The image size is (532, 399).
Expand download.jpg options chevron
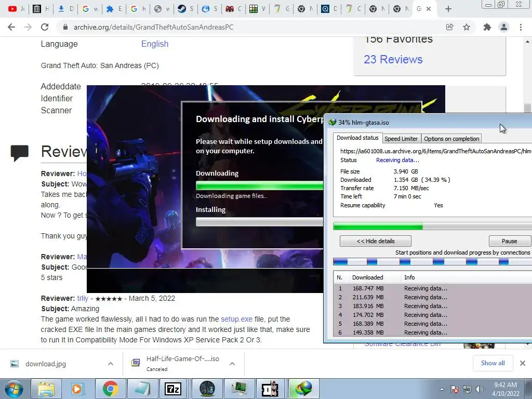(x=111, y=364)
